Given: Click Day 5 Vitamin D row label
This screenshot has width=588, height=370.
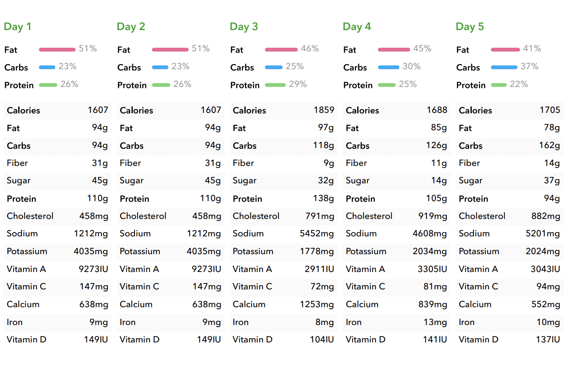Looking at the screenshot, I should click(x=478, y=339).
